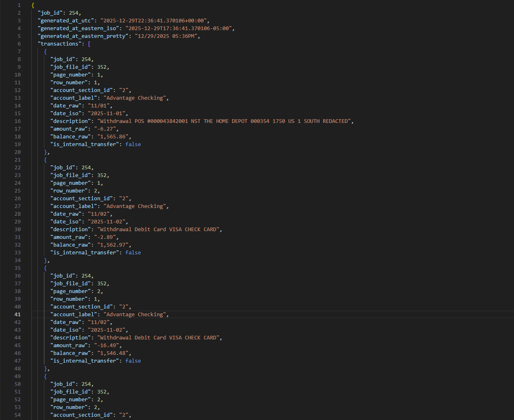Select line number 54 in the gutter

coord(17,415)
